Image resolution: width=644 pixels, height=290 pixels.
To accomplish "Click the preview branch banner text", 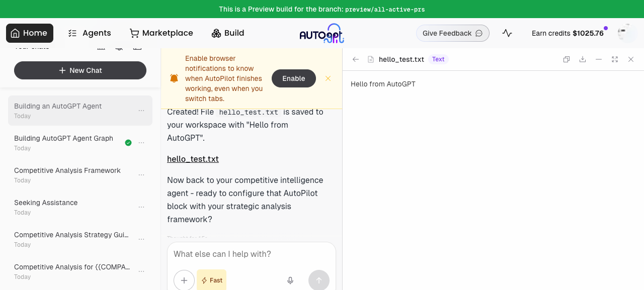I will pos(322,9).
